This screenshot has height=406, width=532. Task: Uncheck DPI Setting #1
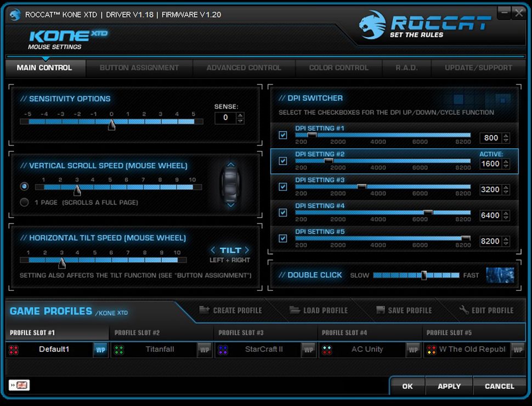coord(283,135)
